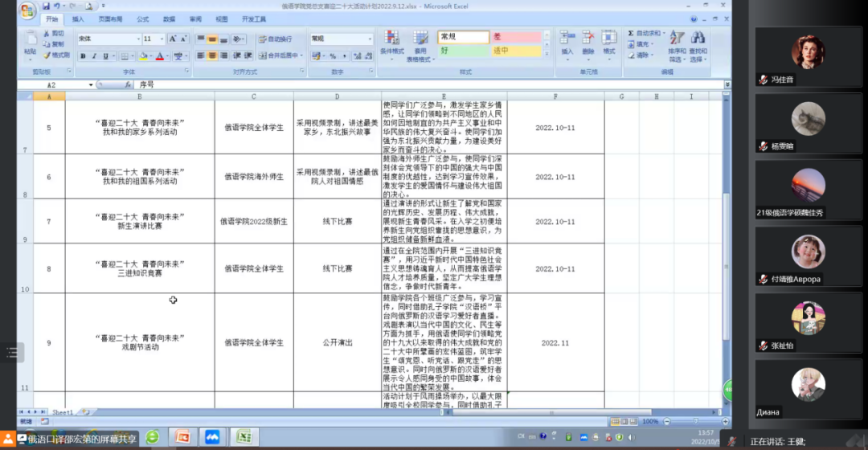Expand the font size dropdown showing 11
The image size is (868, 450).
pyautogui.click(x=161, y=39)
